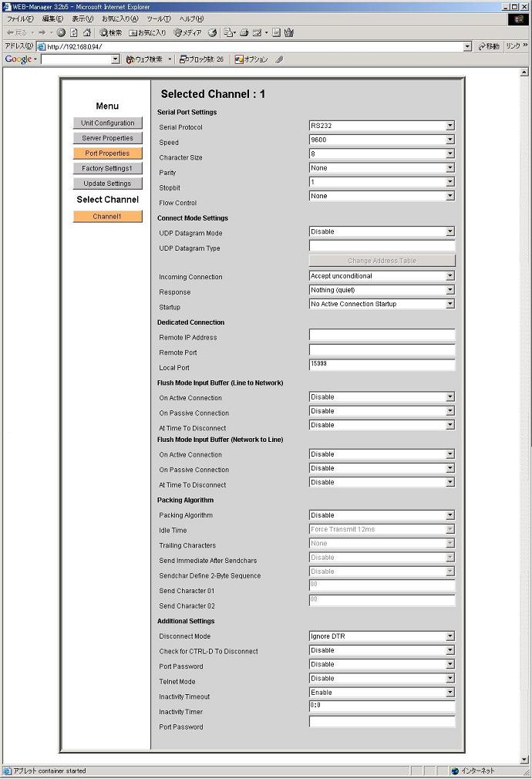Click the browser Forward arrow button
The height and width of the screenshot is (779, 532).
[42, 33]
